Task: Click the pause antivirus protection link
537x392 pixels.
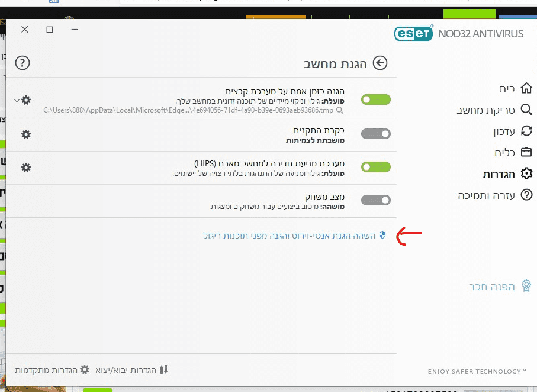Action: pos(289,236)
